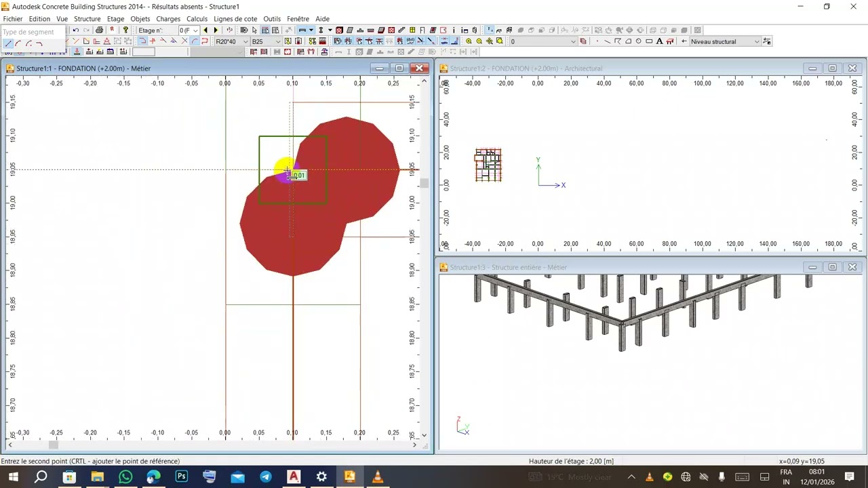Select the line drawing tool

point(608,41)
